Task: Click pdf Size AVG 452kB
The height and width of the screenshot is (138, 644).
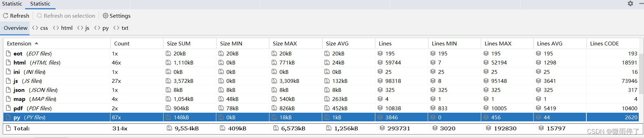Action: tap(340, 108)
